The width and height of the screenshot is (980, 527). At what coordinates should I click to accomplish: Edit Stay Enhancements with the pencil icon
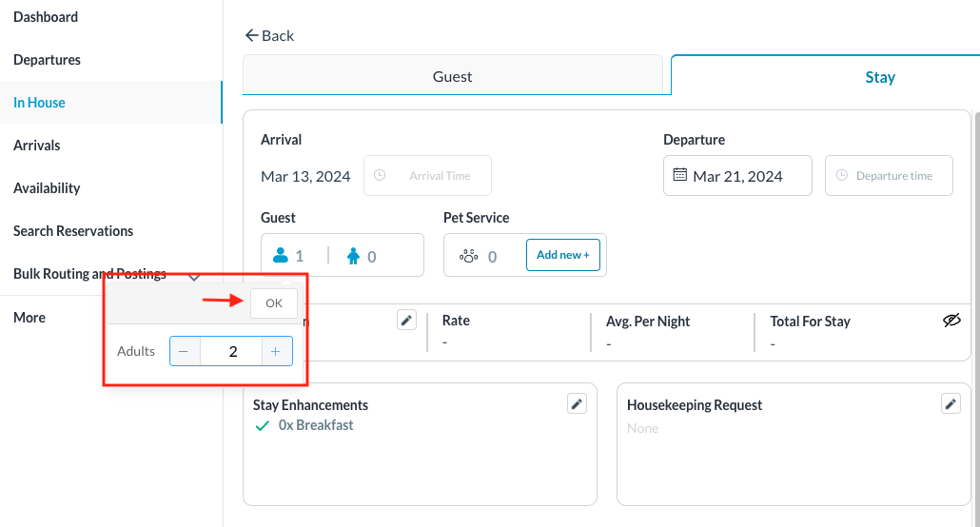pyautogui.click(x=577, y=404)
